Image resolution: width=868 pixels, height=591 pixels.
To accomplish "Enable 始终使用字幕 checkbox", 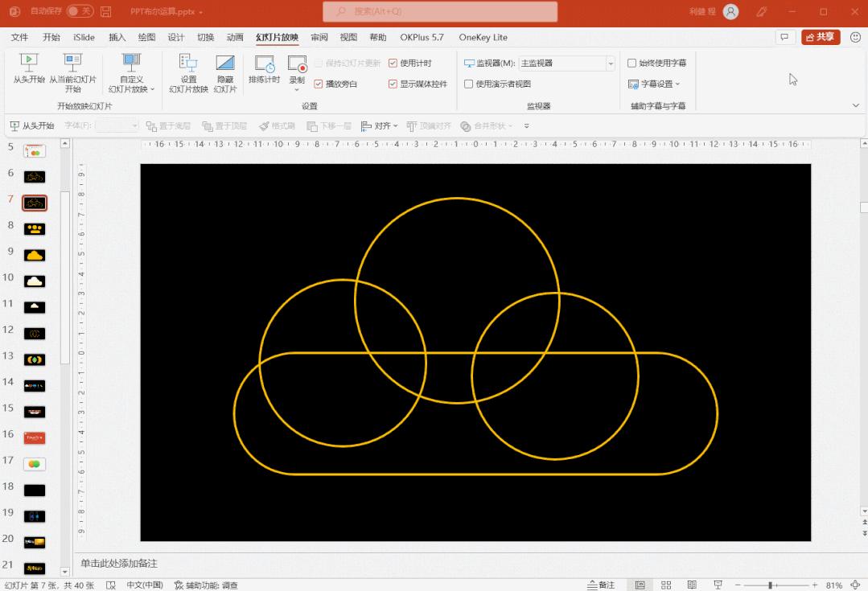I will [x=632, y=64].
